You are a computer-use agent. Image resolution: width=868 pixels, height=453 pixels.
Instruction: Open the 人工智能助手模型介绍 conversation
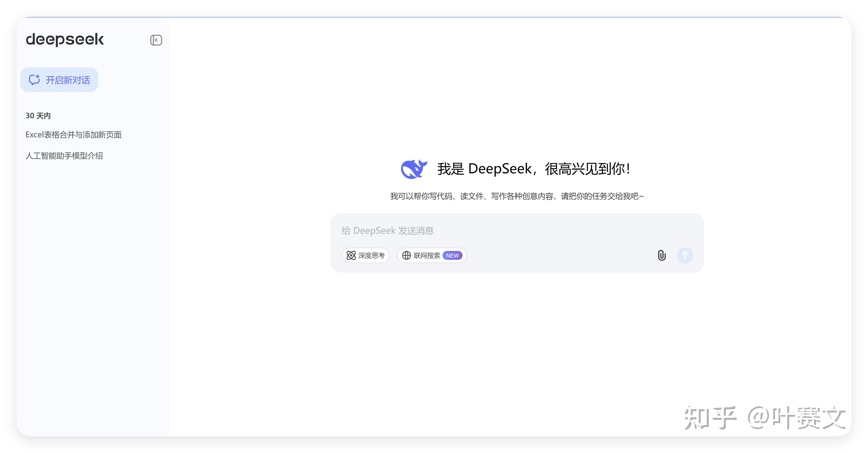point(64,156)
